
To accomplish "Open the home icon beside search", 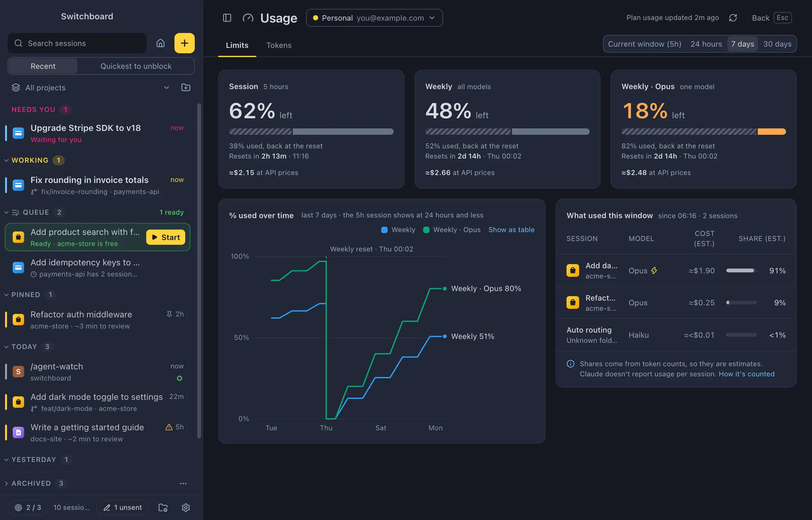I will tap(160, 43).
